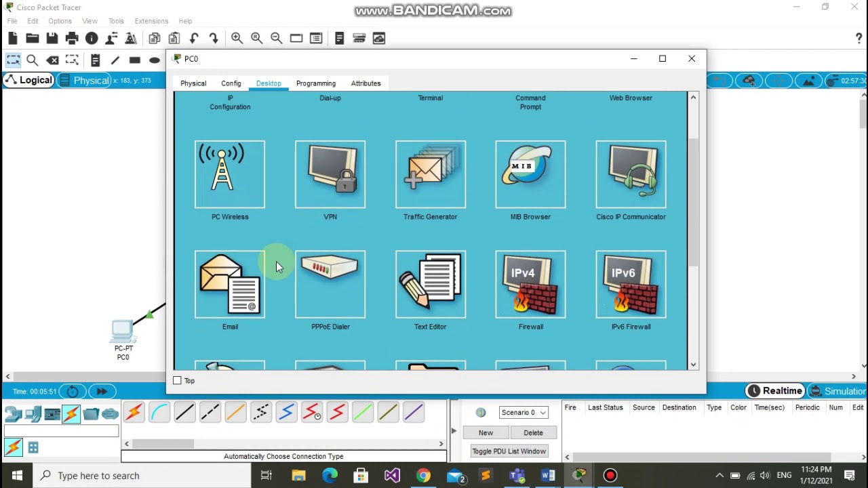Switch to Simulation mode
The width and height of the screenshot is (868, 488).
[x=838, y=391]
